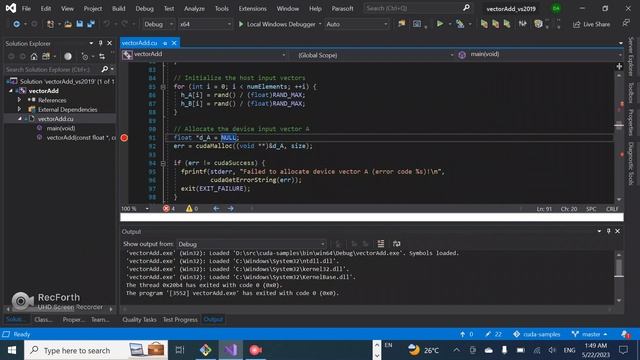Viewport: 640px width, 360px height.
Task: Open Solution Explorer window options dropdown arrow
Action: (91, 43)
